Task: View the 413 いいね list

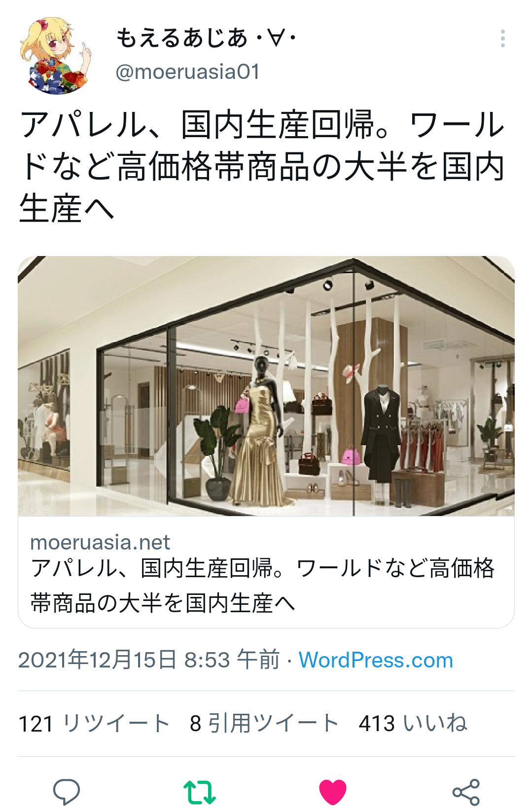Action: click(x=413, y=724)
